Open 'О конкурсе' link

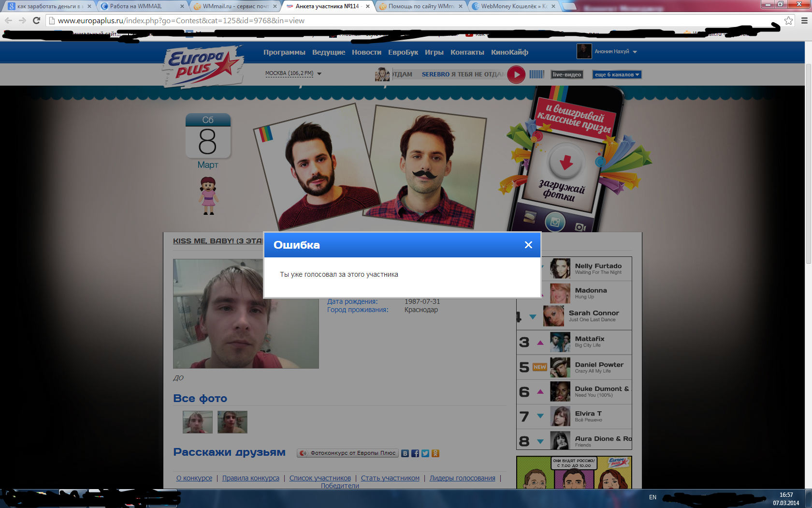(194, 478)
